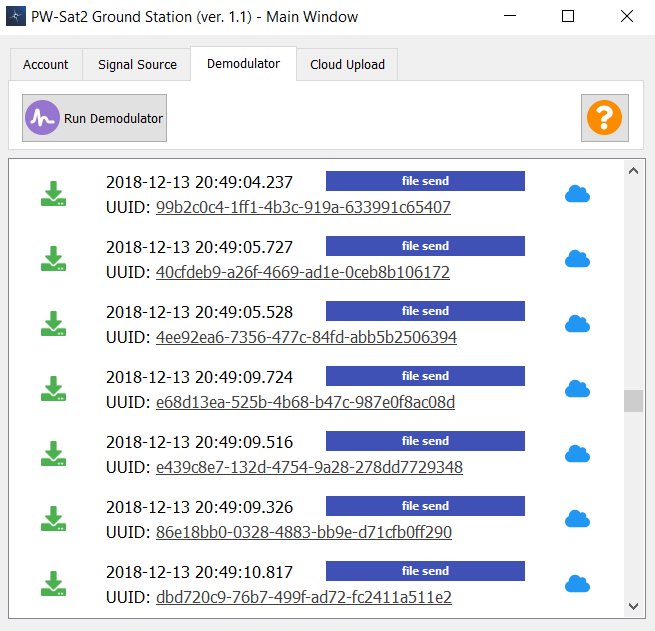The image size is (655, 631).
Task: Click download icon for frame 20:49:09.724
Action: 53,388
